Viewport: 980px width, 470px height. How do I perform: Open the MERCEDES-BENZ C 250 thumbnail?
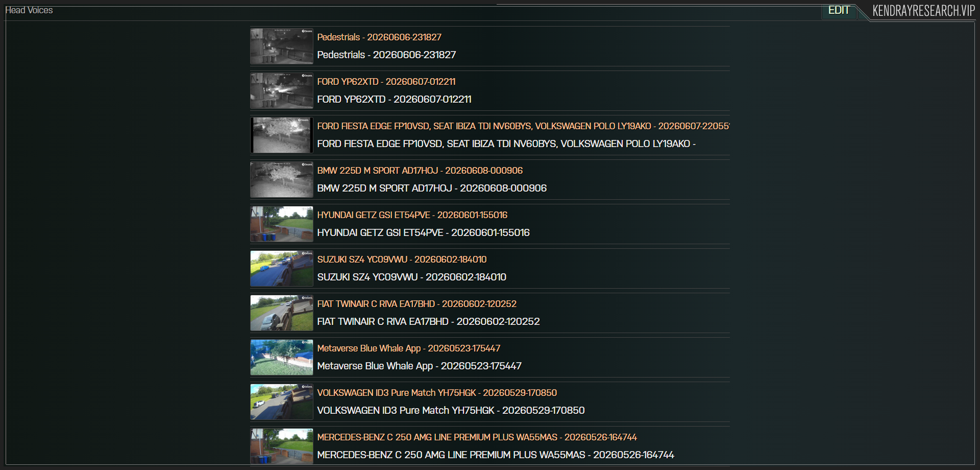pyautogui.click(x=282, y=446)
